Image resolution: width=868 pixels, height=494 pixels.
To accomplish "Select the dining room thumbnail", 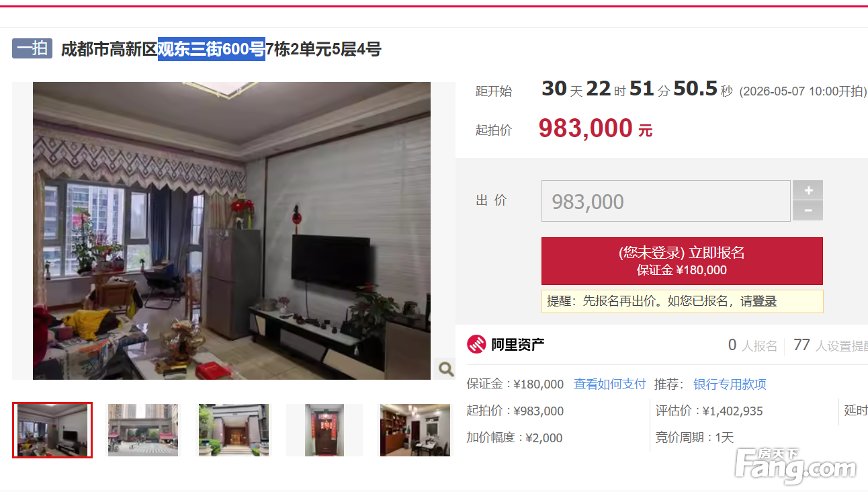I will click(x=415, y=430).
